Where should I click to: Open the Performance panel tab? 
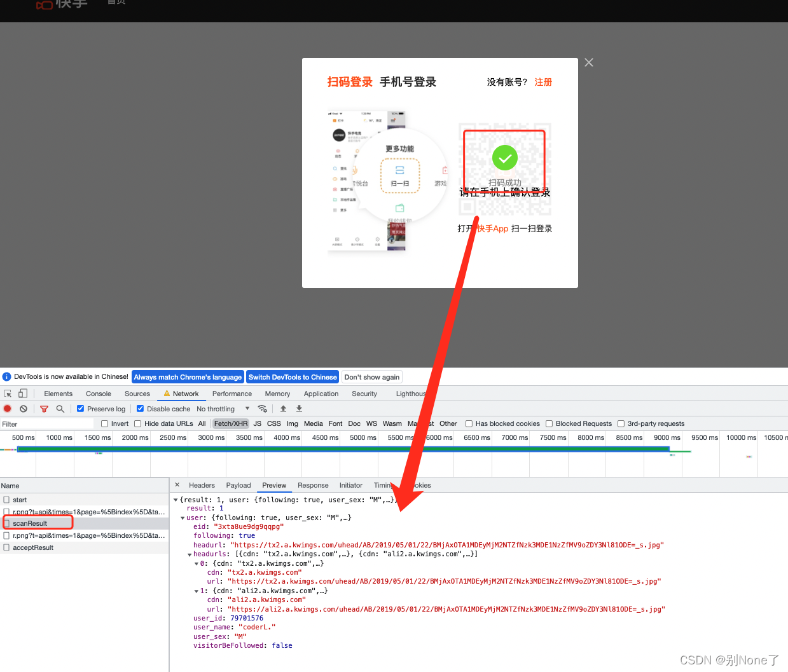click(x=232, y=394)
